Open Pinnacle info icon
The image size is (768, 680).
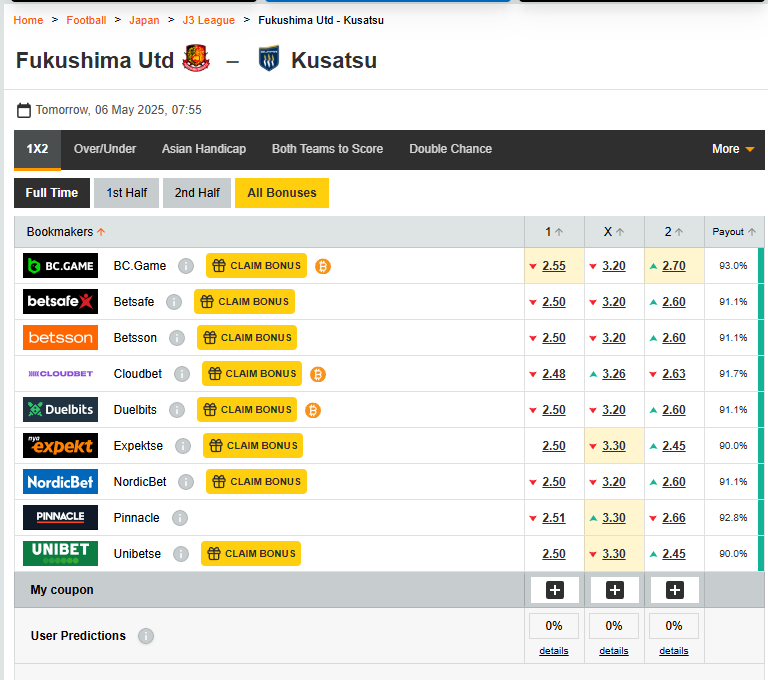tap(180, 518)
